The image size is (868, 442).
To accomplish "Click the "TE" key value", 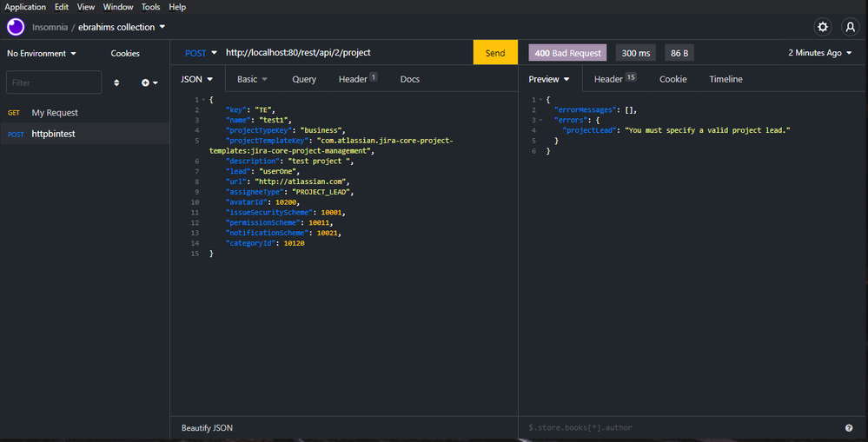I will coord(262,110).
